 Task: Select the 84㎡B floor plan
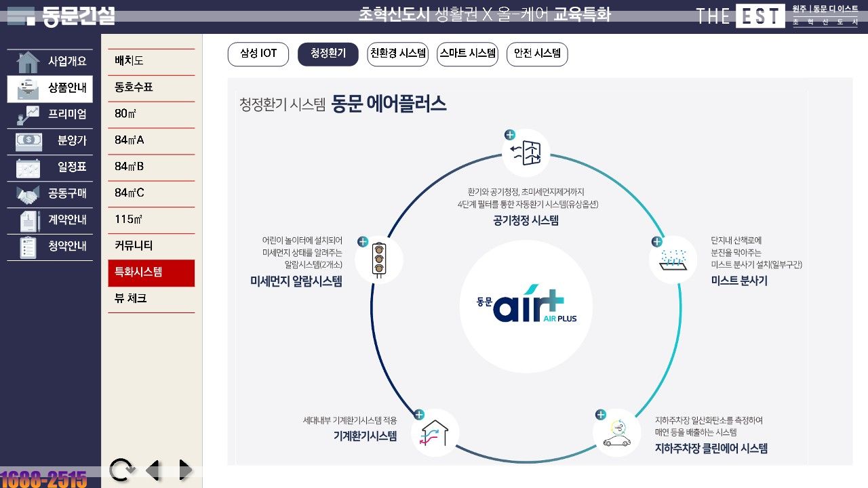click(151, 167)
